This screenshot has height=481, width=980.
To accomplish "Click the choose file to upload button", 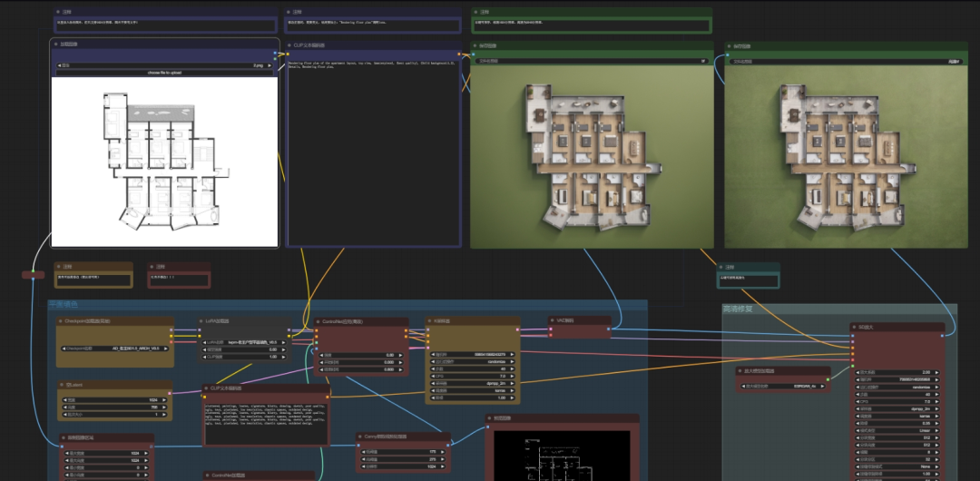I will [164, 73].
